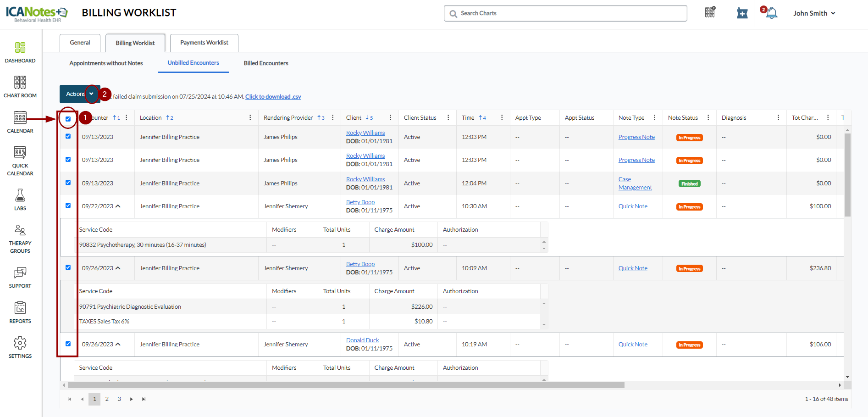The height and width of the screenshot is (417, 868).
Task: Switch to the Payments Worklist tab
Action: [x=204, y=43]
